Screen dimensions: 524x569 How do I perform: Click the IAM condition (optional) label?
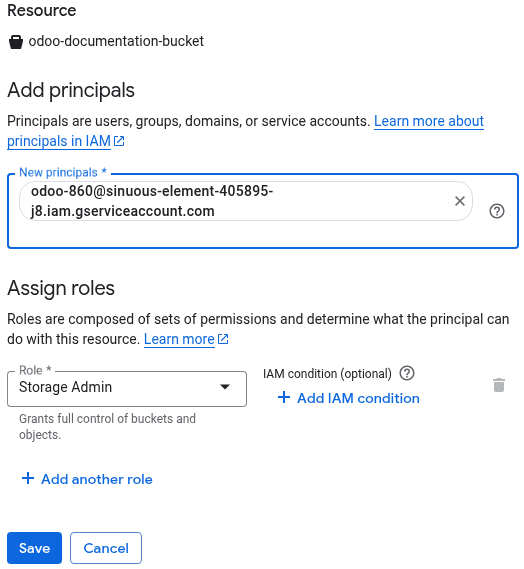point(327,373)
